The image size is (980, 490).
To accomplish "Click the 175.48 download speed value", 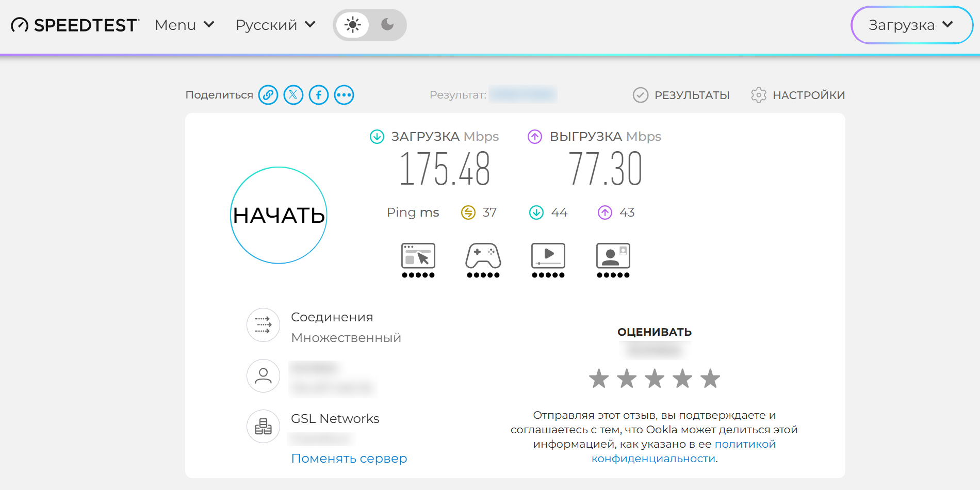I will click(x=445, y=169).
